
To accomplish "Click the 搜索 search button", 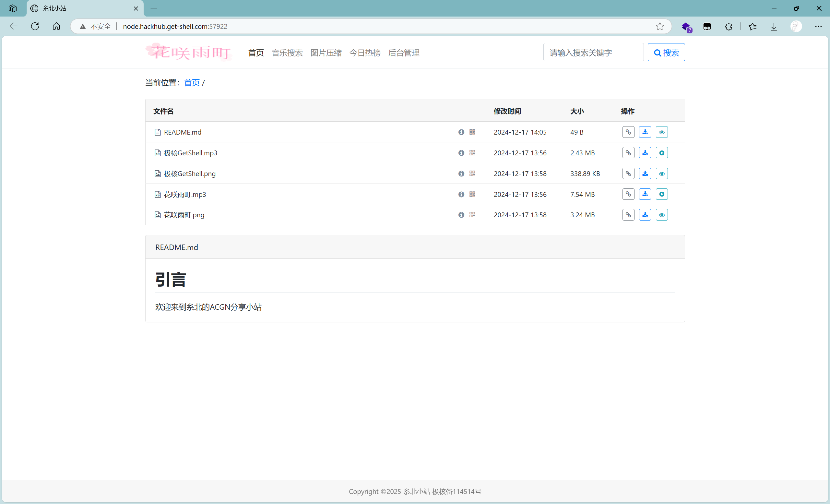I will tap(666, 52).
